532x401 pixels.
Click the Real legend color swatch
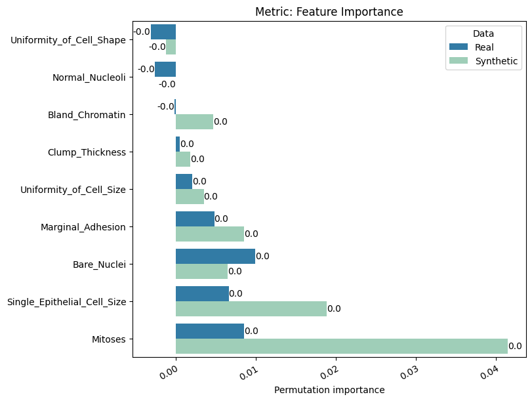(459, 47)
